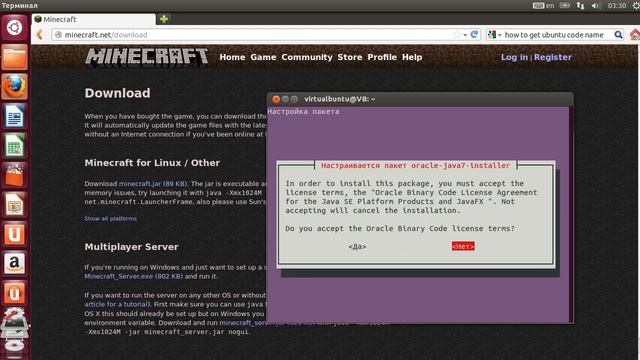Screen dimensions: 640x360
Task: Choose <Да> in license dialog
Action: 357,247
